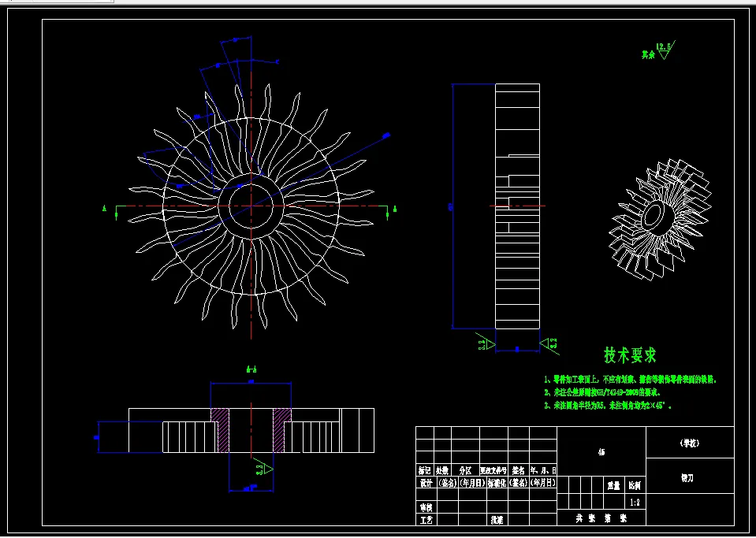The width and height of the screenshot is (756, 538).
Task: Select the left height dimension of section A-A
Action: [x=96, y=437]
